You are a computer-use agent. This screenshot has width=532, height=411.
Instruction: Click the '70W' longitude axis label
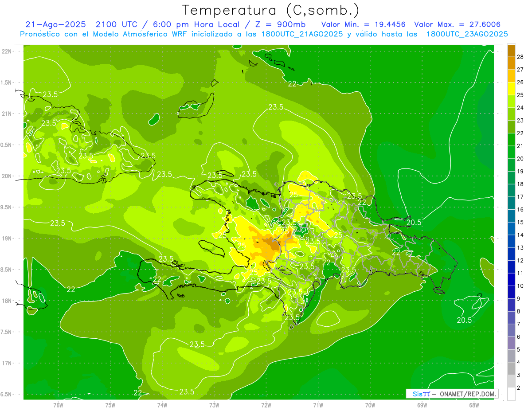(370, 405)
